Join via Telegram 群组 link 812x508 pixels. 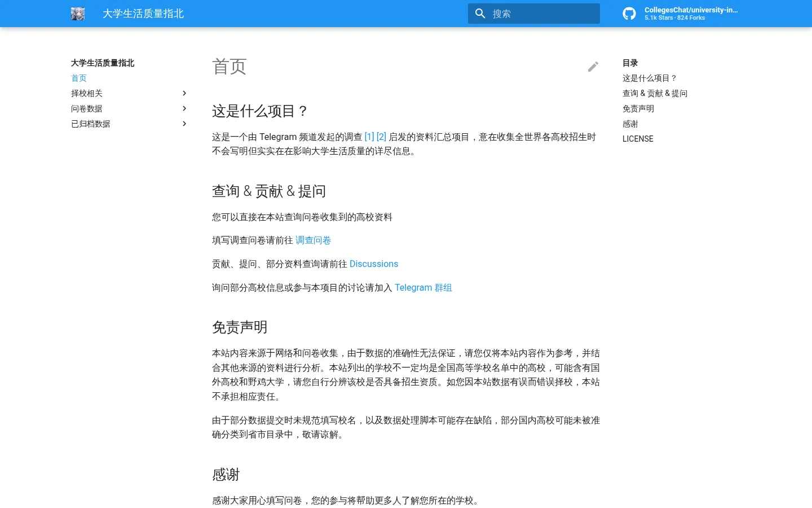tap(423, 288)
